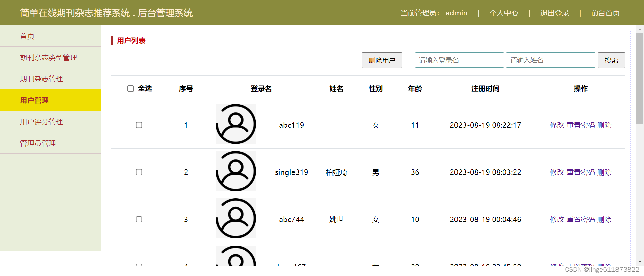Viewport: 644px width, 276px height.
Task: Click the name 柏娅琦
Action: pyautogui.click(x=336, y=172)
